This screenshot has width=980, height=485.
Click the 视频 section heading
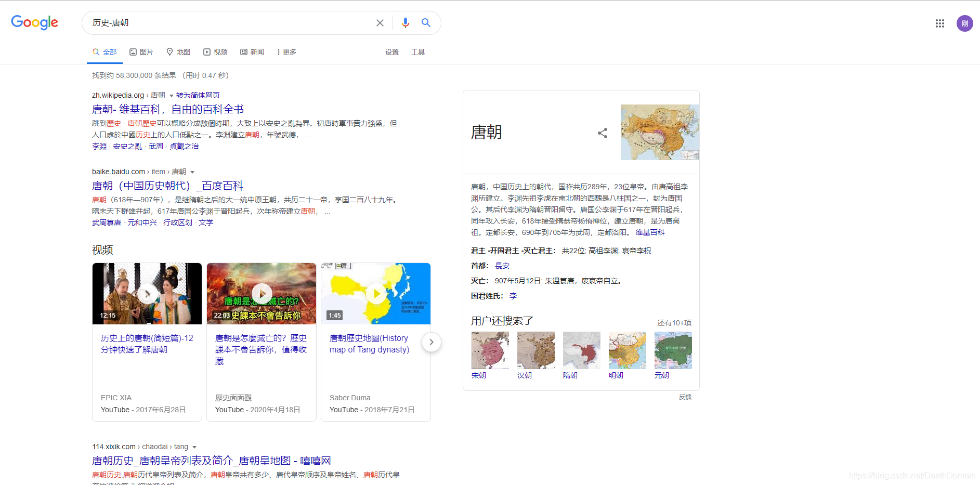(102, 250)
